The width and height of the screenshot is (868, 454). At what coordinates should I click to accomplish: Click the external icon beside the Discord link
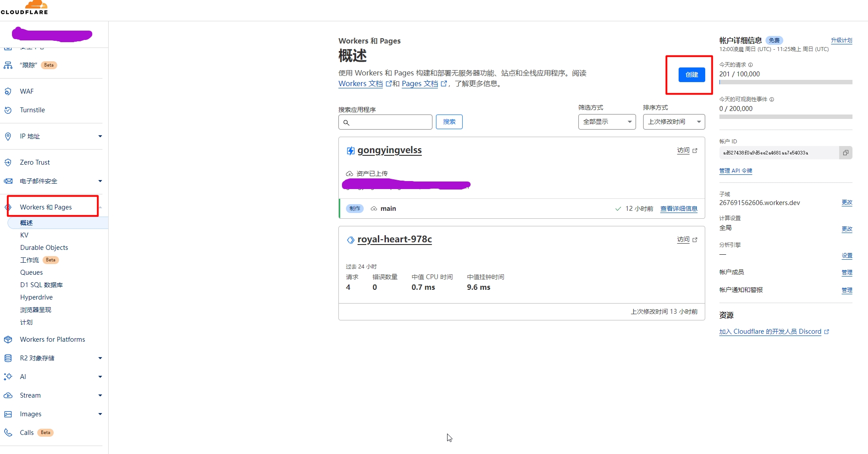point(827,332)
